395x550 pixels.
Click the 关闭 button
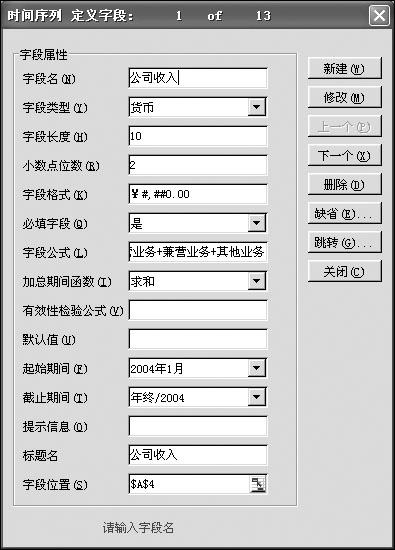point(344,272)
